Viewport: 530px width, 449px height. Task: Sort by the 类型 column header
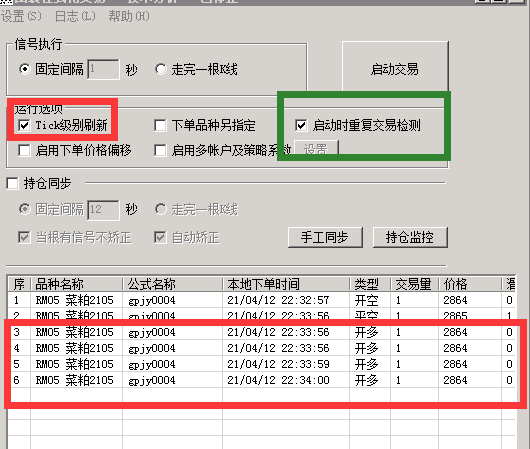coord(370,284)
